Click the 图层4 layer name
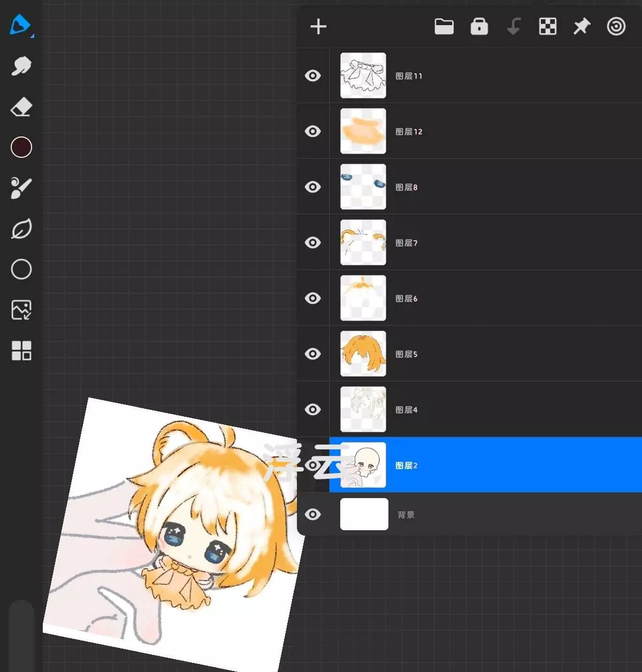642x672 pixels. click(406, 410)
